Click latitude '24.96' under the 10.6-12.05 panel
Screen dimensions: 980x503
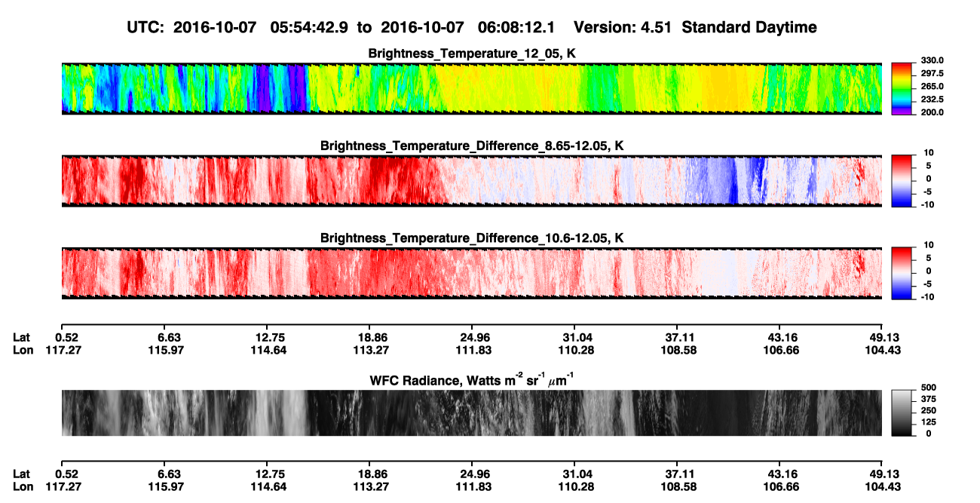(471, 337)
